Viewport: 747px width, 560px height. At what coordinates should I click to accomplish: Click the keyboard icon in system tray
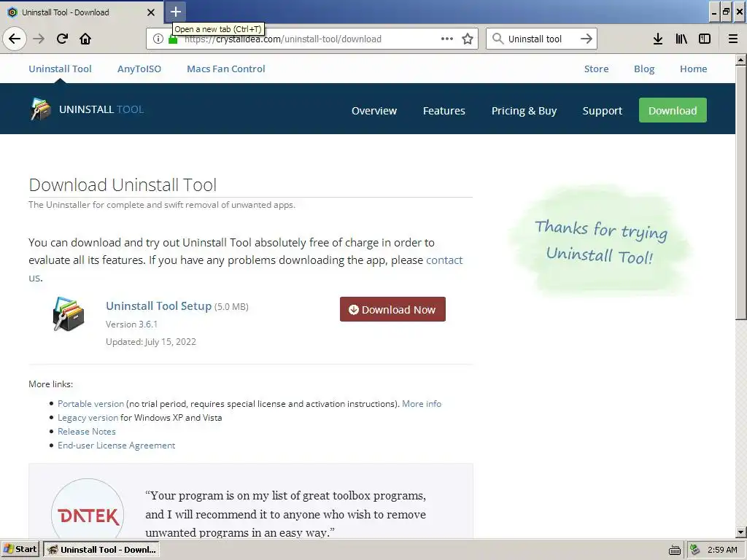[675, 550]
